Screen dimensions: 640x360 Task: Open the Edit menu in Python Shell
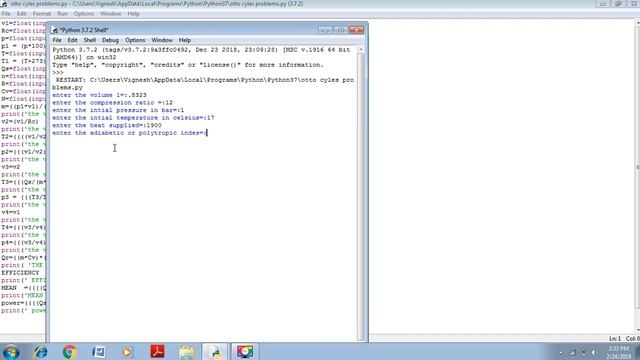pyautogui.click(x=72, y=40)
